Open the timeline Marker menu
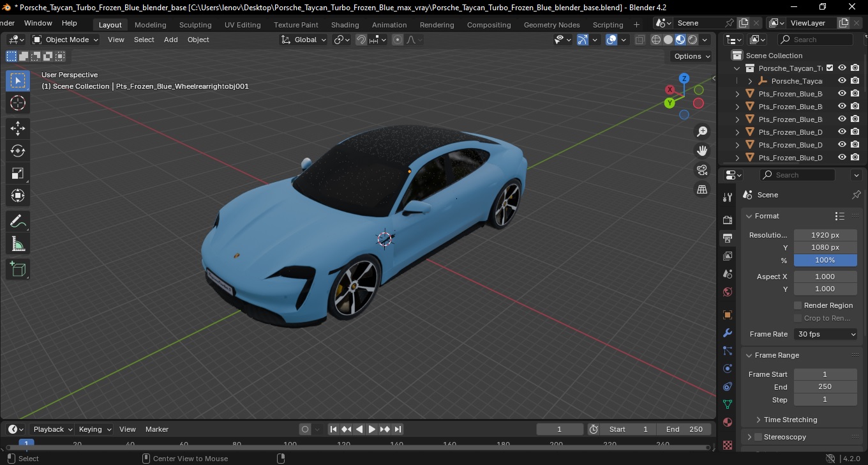Viewport: 868px width, 465px height. point(157,429)
